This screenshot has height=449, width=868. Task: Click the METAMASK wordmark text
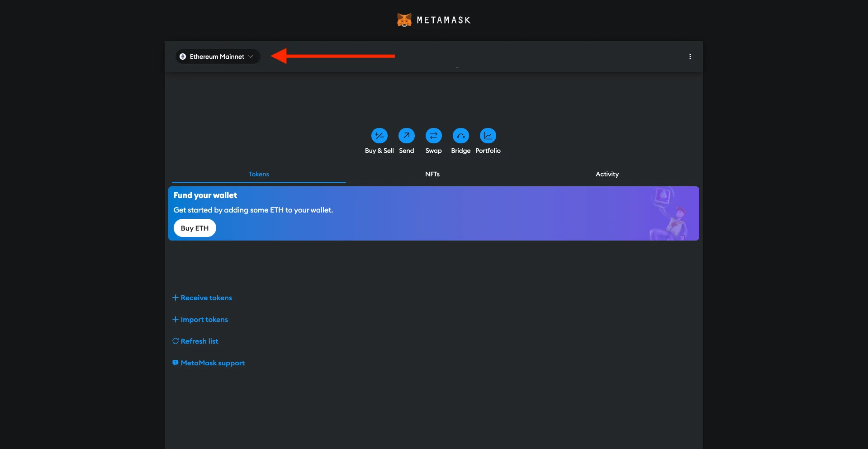pyautogui.click(x=444, y=20)
